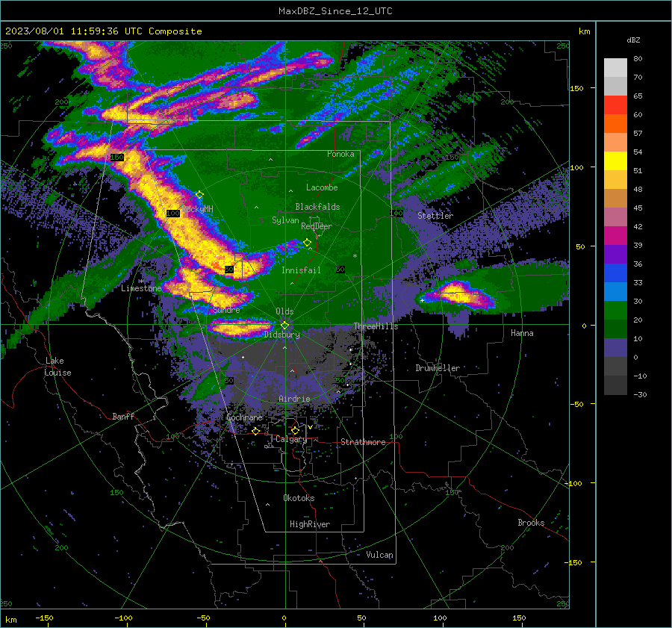
Task: Click the Ponoka city label
Action: coord(340,154)
